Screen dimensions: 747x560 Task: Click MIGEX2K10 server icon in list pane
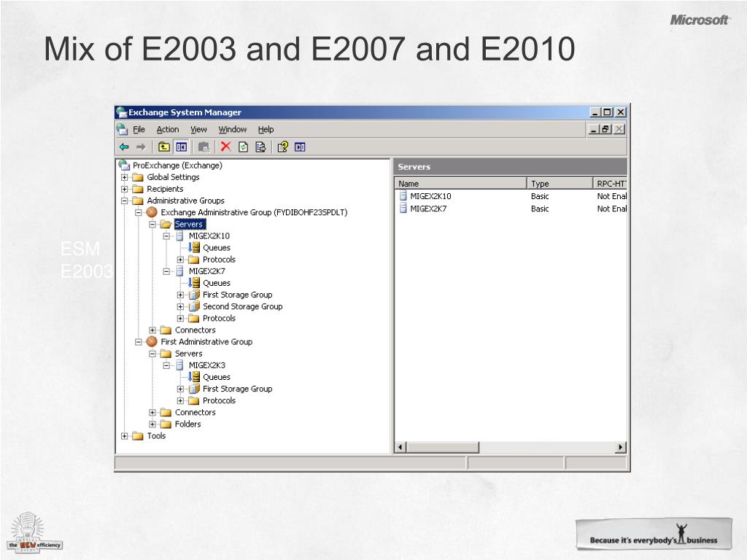click(403, 195)
